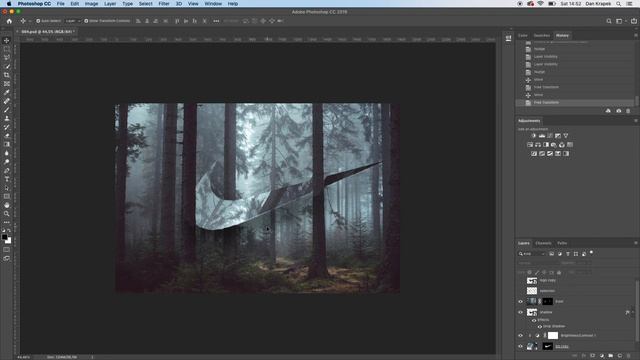640x360 pixels.
Task: Open the Filter menu
Action: 164,4
